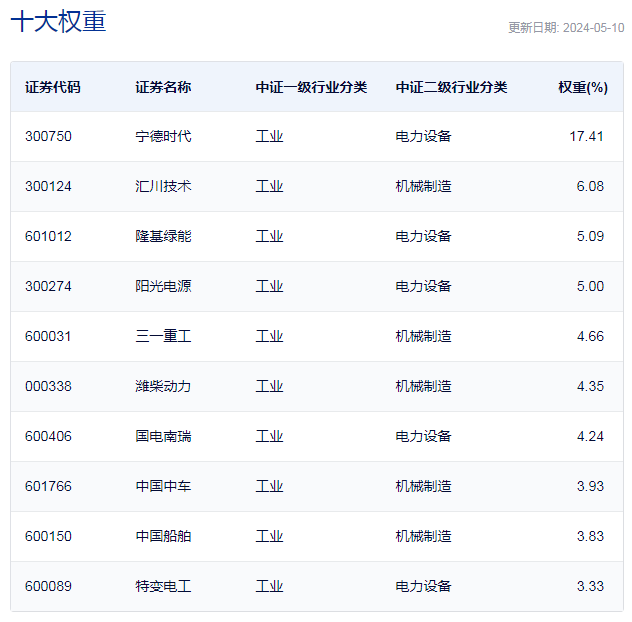Click weight value 3.33

pyautogui.click(x=590, y=586)
